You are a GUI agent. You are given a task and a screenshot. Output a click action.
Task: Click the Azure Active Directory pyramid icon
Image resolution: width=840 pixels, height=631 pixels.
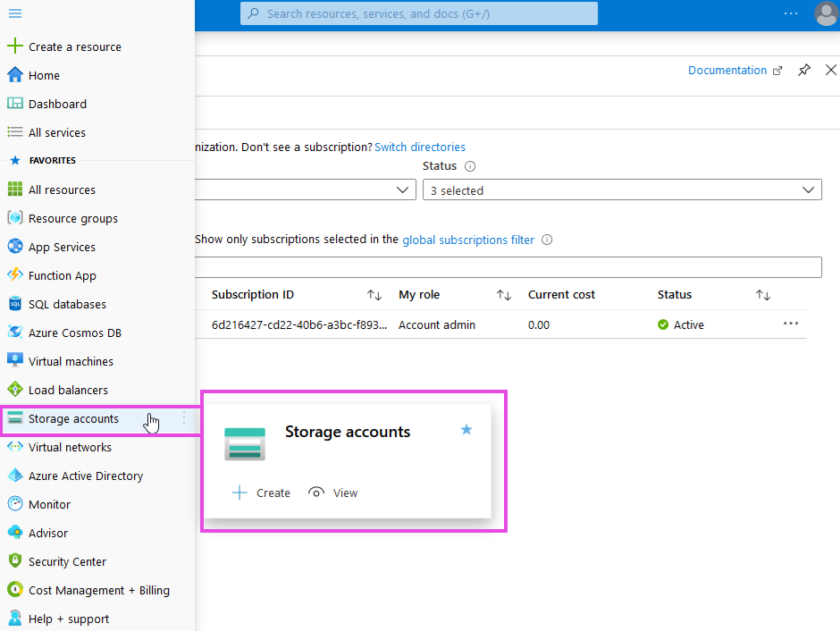pyautogui.click(x=15, y=475)
